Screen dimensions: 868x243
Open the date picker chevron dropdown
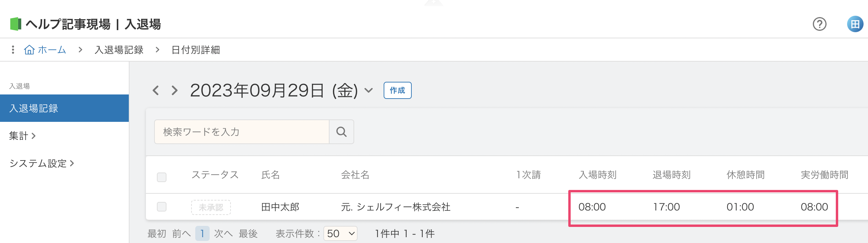369,90
